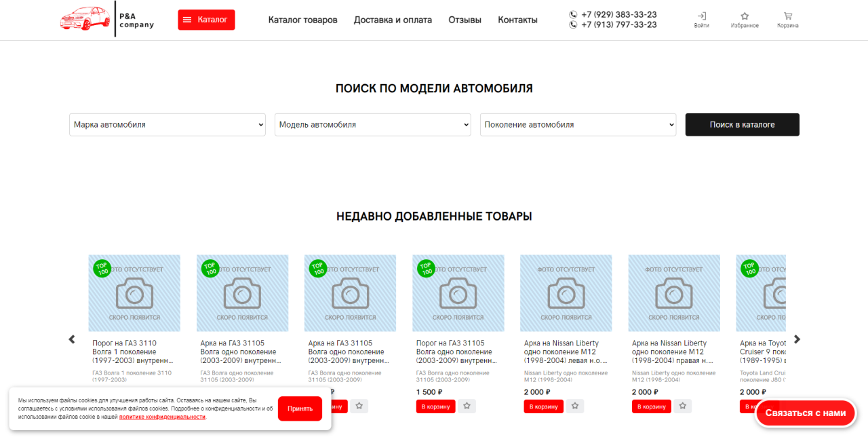The height and width of the screenshot is (437, 868).
Task: Open Доставка и оплата page
Action: point(393,20)
